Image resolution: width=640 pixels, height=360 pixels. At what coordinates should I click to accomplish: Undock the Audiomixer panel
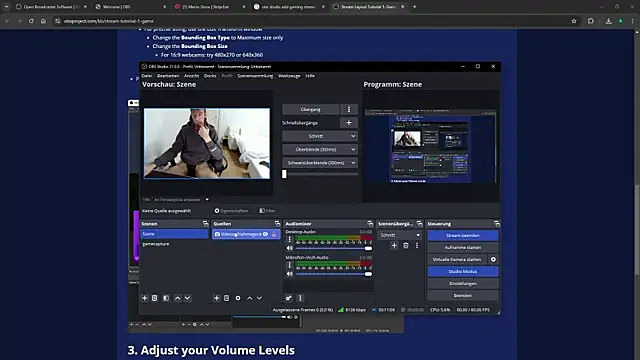point(370,224)
